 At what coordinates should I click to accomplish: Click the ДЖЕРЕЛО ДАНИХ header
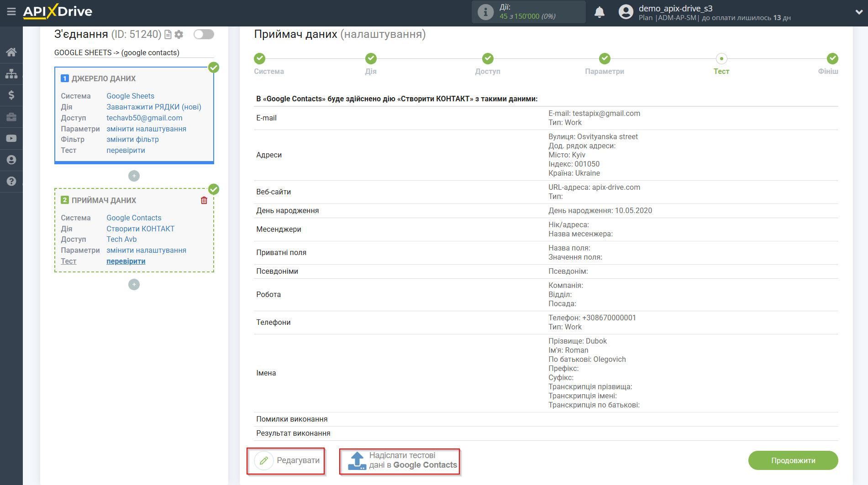(x=104, y=78)
